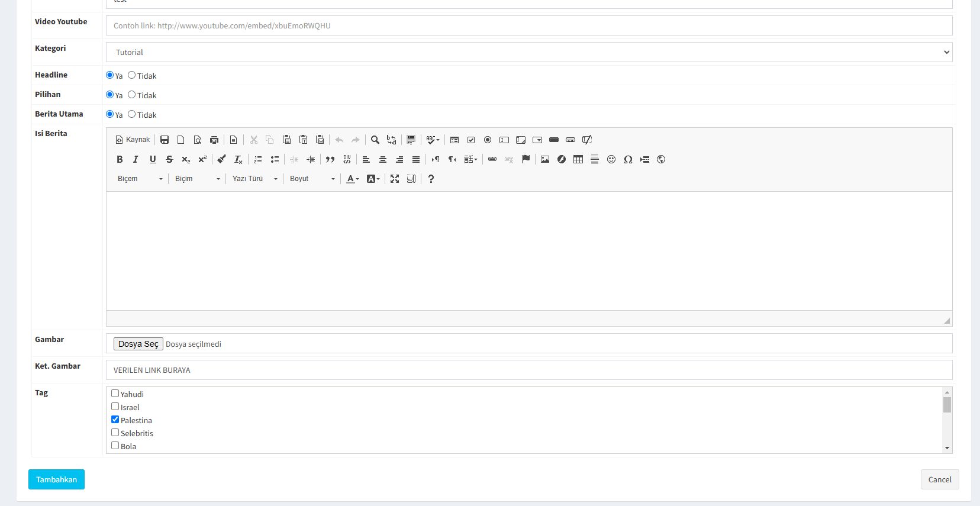Insert a radio button form element icon
Viewport: 980px width, 506px height.
(x=488, y=140)
